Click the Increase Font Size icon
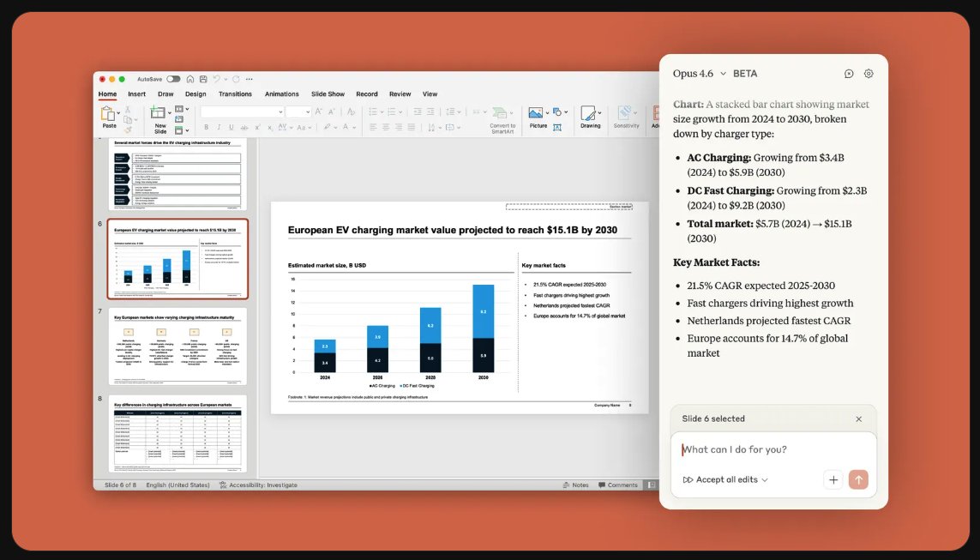 pos(319,111)
